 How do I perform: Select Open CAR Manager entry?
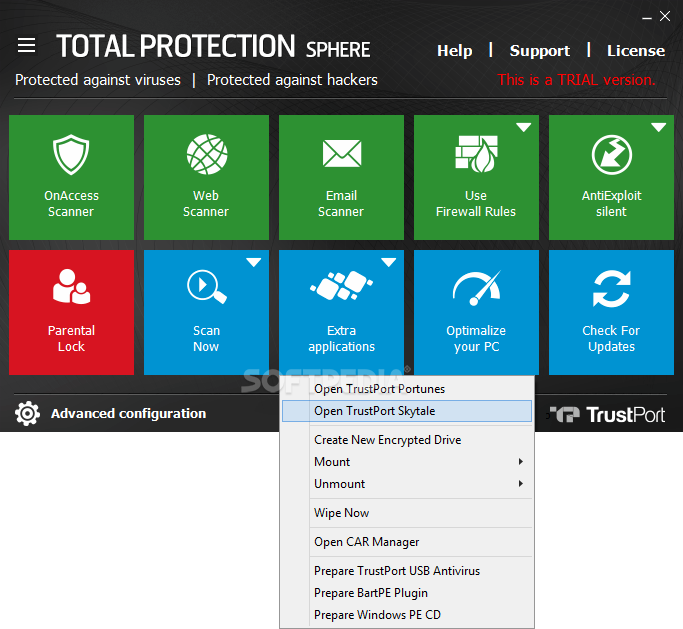(x=407, y=542)
